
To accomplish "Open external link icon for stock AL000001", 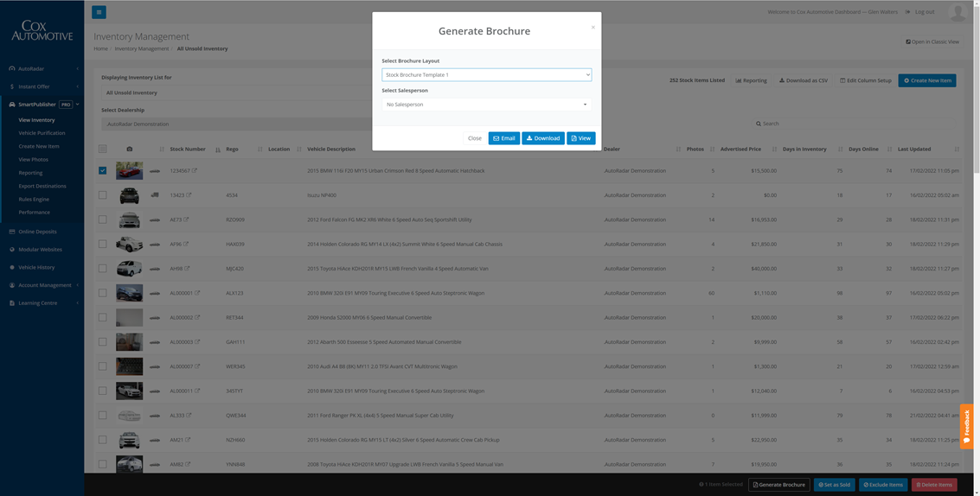I will point(197,293).
